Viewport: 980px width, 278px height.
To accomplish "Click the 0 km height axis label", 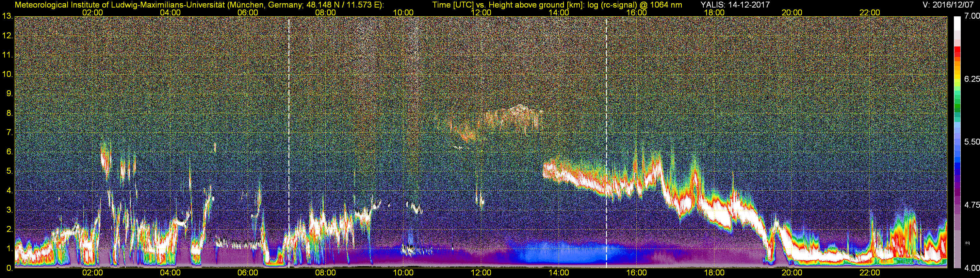I will [9, 268].
